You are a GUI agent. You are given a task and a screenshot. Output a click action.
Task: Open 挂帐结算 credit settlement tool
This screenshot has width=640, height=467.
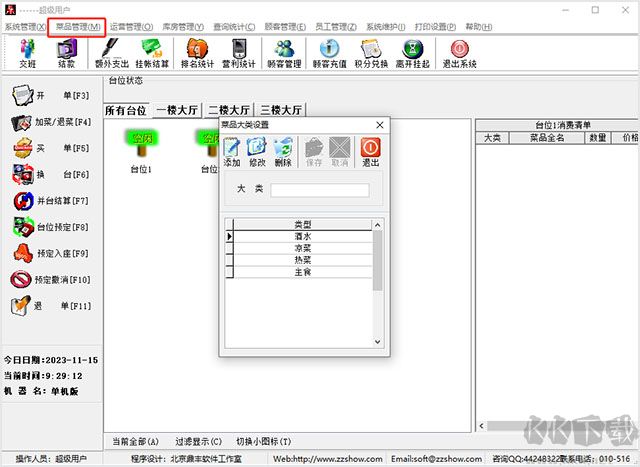click(x=152, y=53)
